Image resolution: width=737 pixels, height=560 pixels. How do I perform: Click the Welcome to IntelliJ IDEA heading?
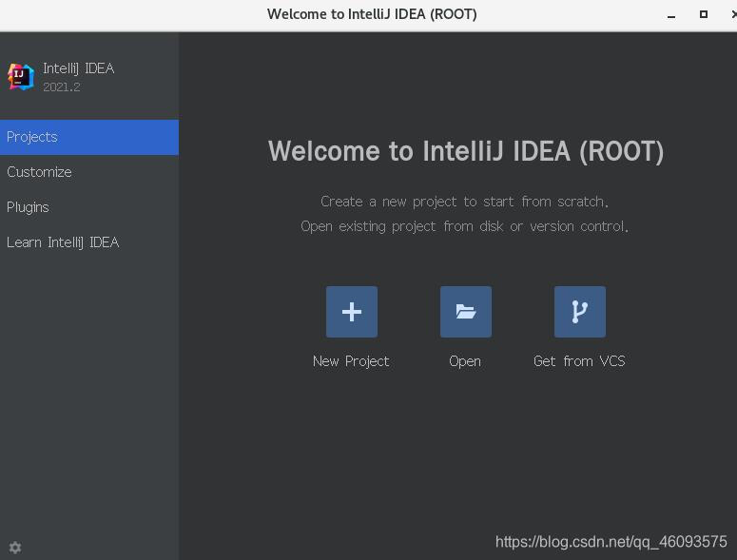(x=466, y=151)
